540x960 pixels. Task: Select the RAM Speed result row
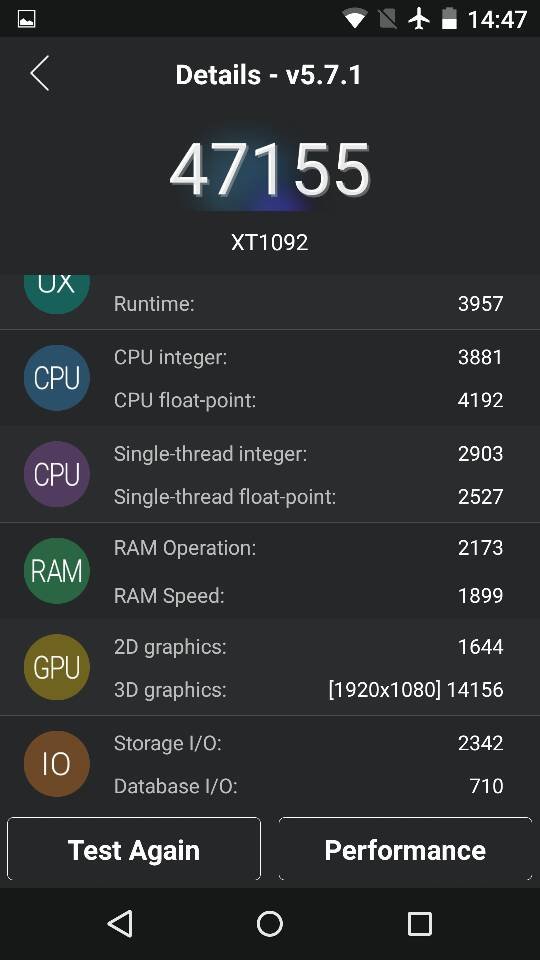pyautogui.click(x=309, y=595)
